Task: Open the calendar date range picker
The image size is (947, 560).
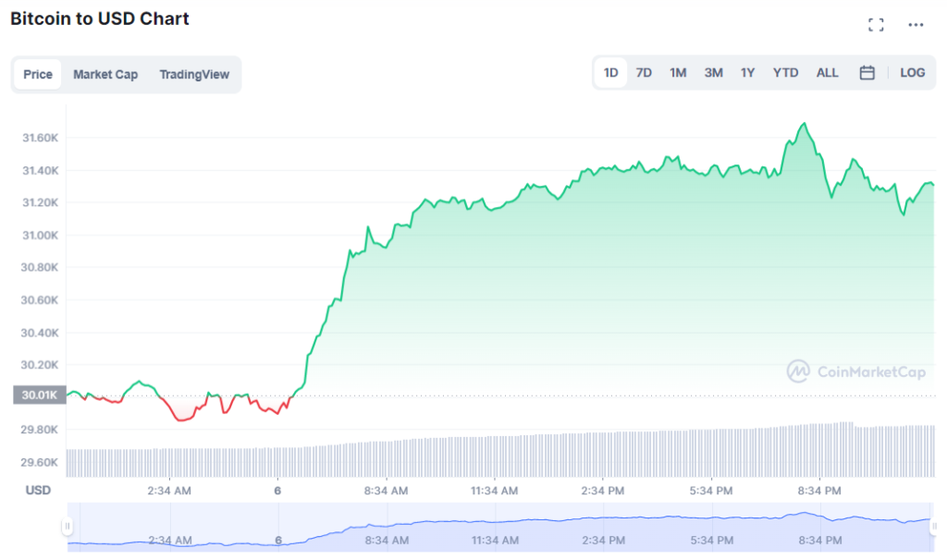Action: point(867,73)
